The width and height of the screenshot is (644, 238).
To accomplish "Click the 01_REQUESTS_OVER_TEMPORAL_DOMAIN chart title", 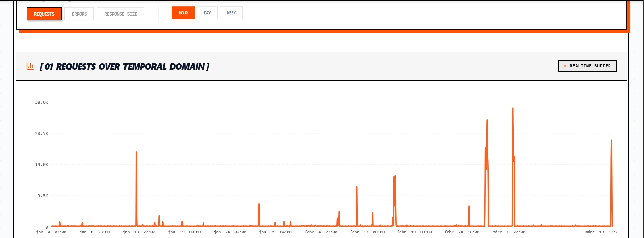I will [124, 67].
